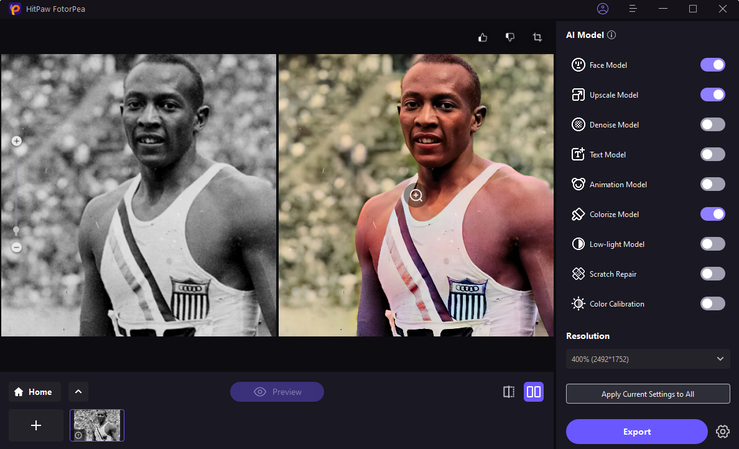This screenshot has width=739, height=449.
Task: Turn off the Face Model toggle
Action: [713, 65]
